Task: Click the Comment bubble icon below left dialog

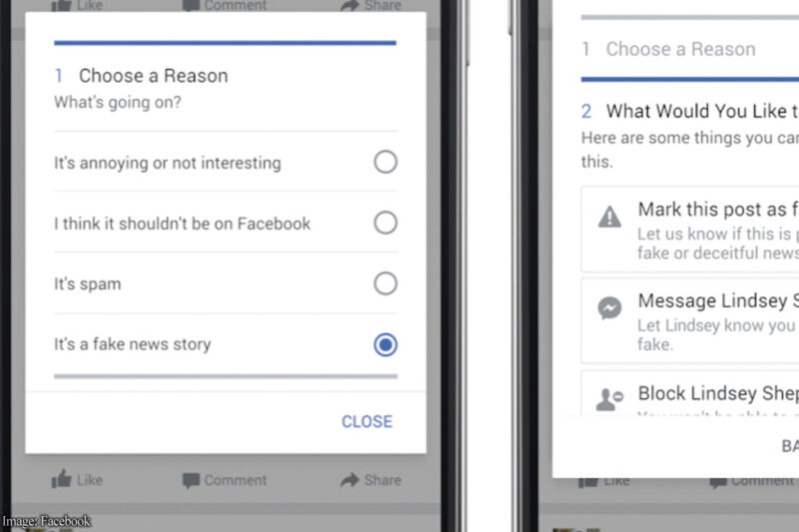Action: (191, 480)
